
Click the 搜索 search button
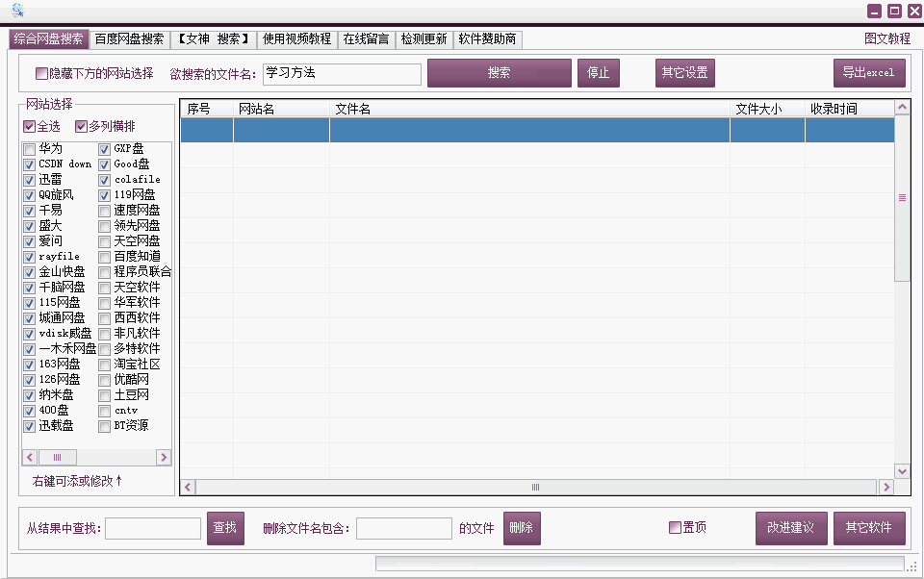tap(500, 73)
